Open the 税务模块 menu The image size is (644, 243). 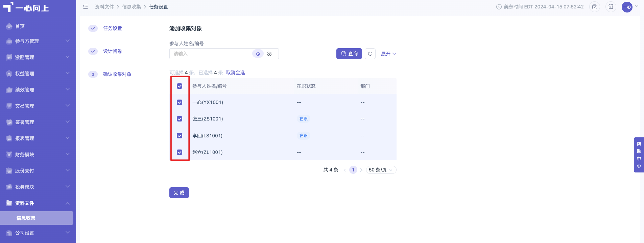point(38,187)
